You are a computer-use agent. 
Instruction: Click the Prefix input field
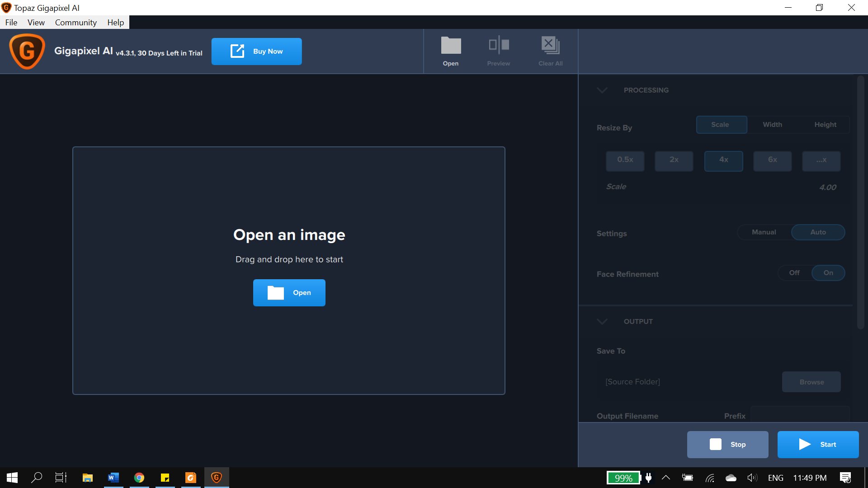point(800,415)
